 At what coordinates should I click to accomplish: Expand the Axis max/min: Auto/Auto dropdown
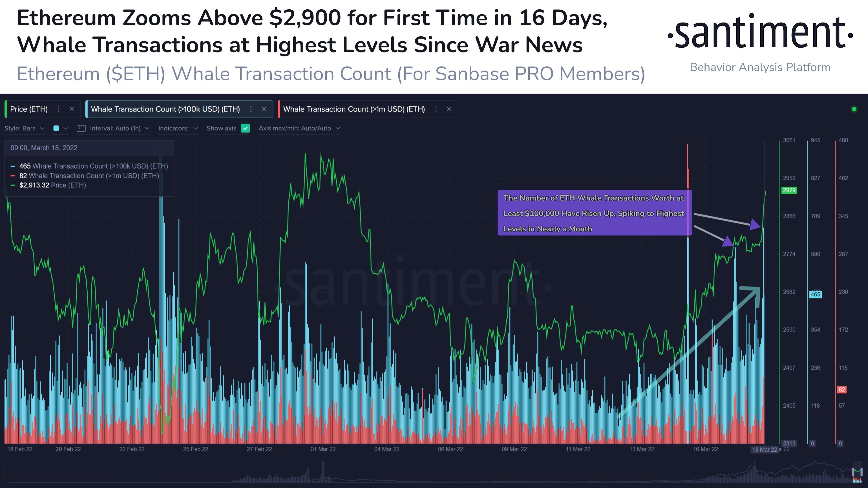point(298,128)
